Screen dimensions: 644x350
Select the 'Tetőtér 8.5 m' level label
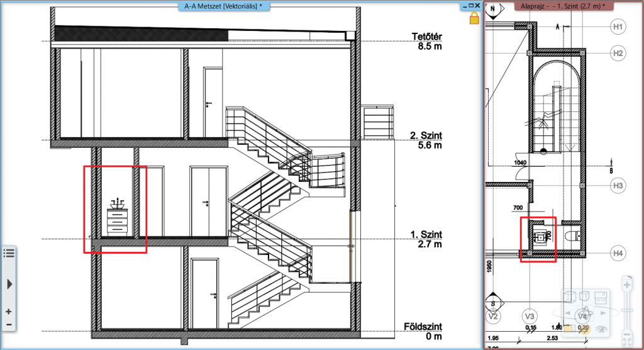[x=428, y=42]
